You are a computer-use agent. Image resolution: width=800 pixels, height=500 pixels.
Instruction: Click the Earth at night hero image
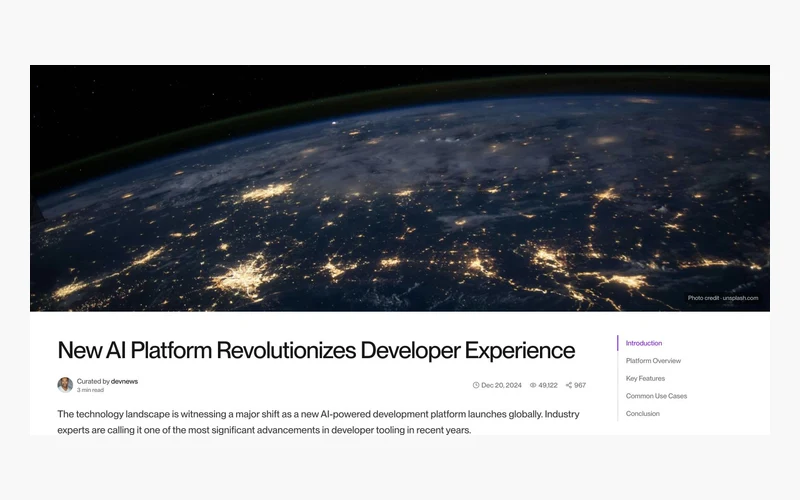400,188
